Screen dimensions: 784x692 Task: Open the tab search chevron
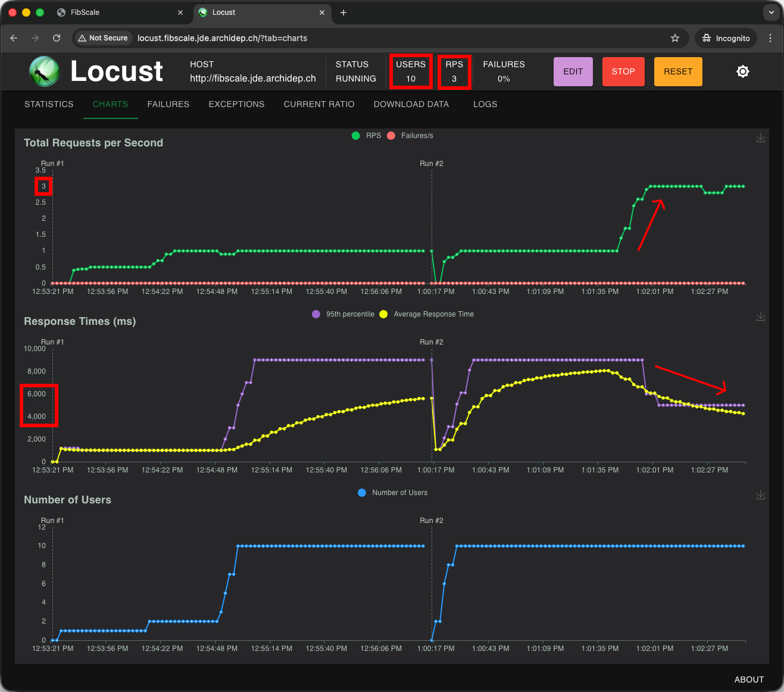point(771,12)
